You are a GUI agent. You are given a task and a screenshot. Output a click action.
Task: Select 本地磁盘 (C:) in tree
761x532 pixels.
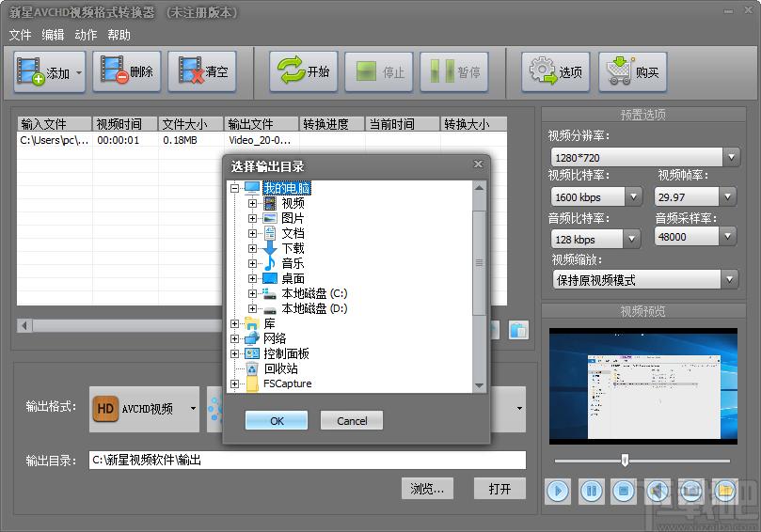[x=314, y=293]
